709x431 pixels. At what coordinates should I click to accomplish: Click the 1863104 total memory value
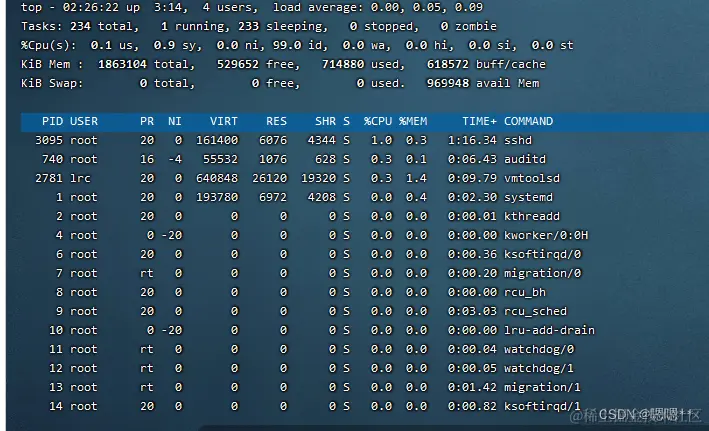pyautogui.click(x=123, y=64)
